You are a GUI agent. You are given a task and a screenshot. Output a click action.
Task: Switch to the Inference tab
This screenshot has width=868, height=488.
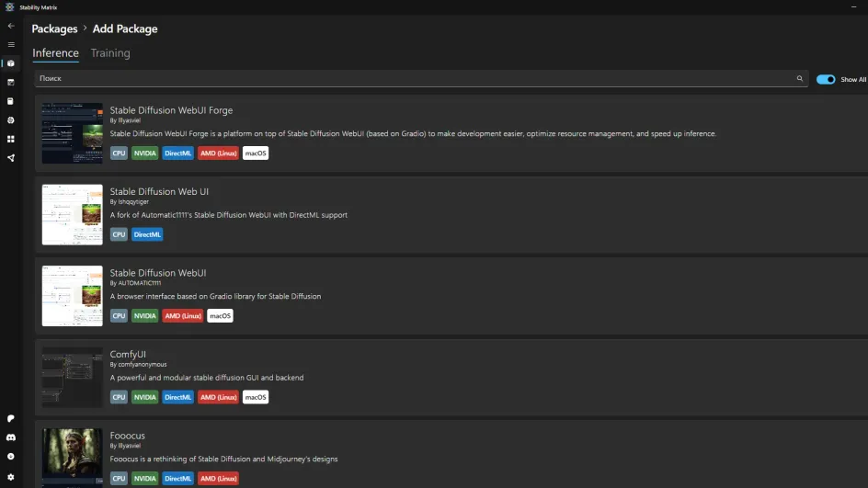55,53
